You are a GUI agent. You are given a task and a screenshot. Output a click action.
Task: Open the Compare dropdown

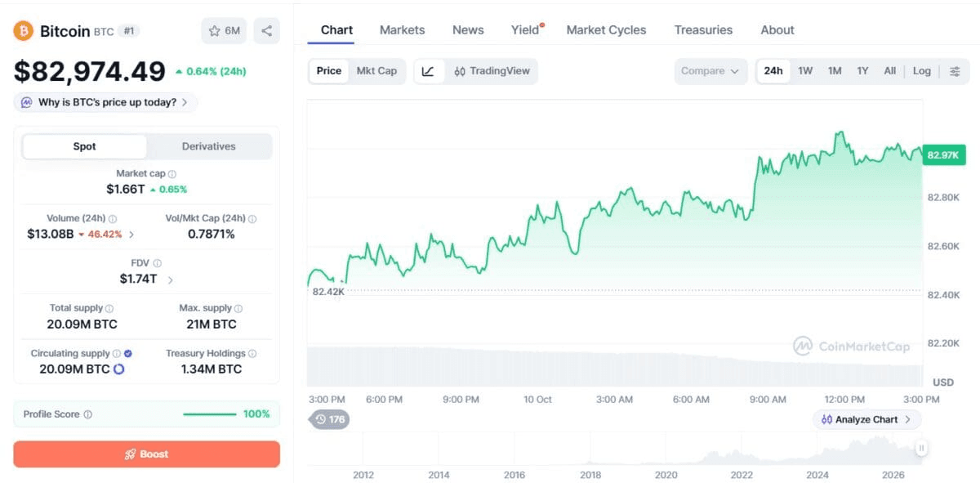point(710,71)
